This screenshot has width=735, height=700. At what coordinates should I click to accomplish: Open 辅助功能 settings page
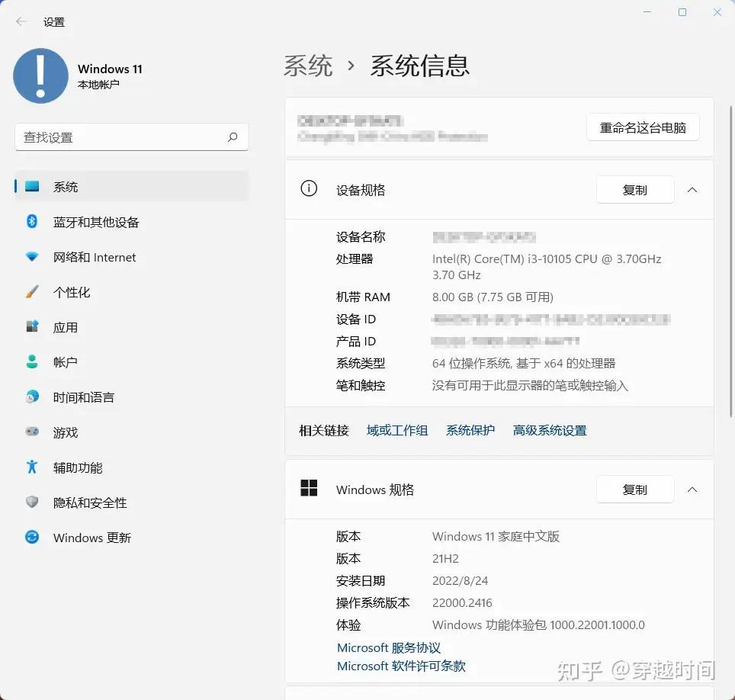point(132,467)
